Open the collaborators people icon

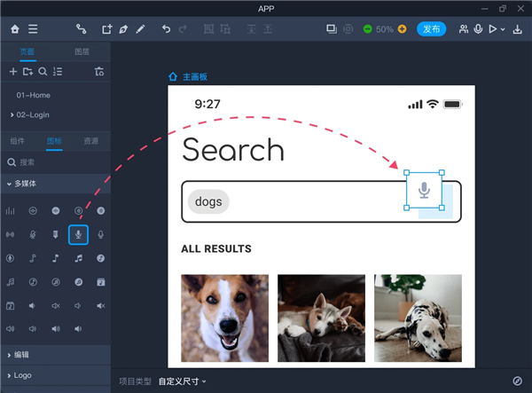tap(464, 29)
